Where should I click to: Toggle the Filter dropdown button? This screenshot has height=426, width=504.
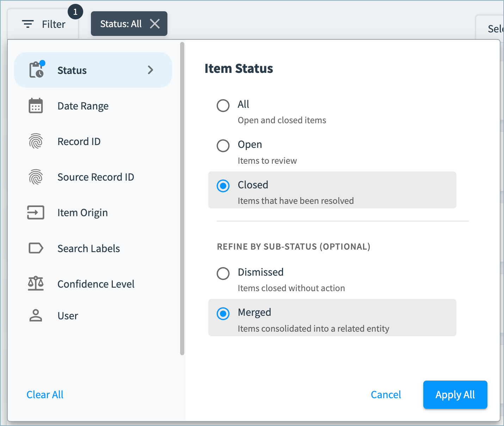(x=43, y=24)
